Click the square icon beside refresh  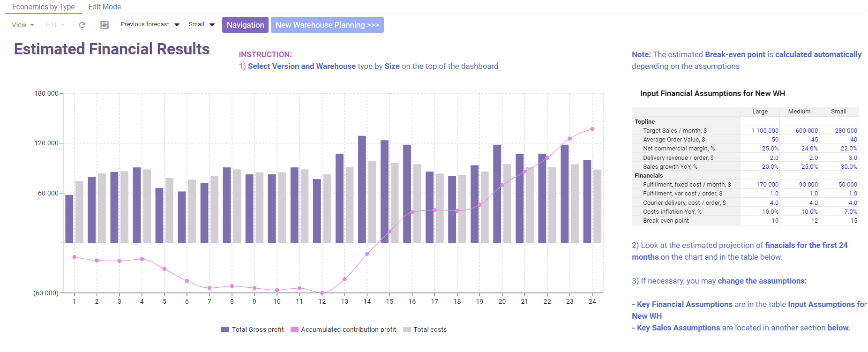pos(105,25)
